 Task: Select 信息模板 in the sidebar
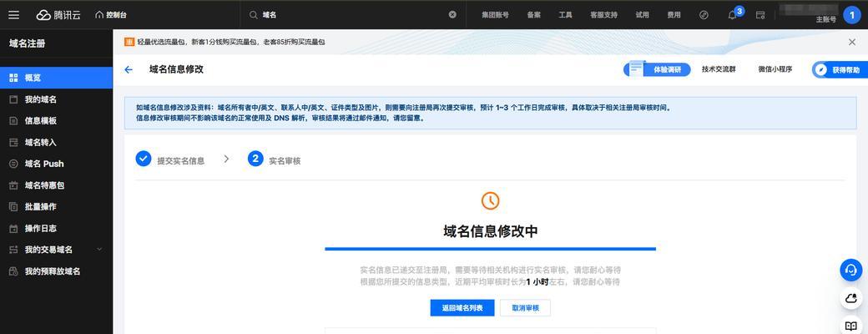[57, 121]
